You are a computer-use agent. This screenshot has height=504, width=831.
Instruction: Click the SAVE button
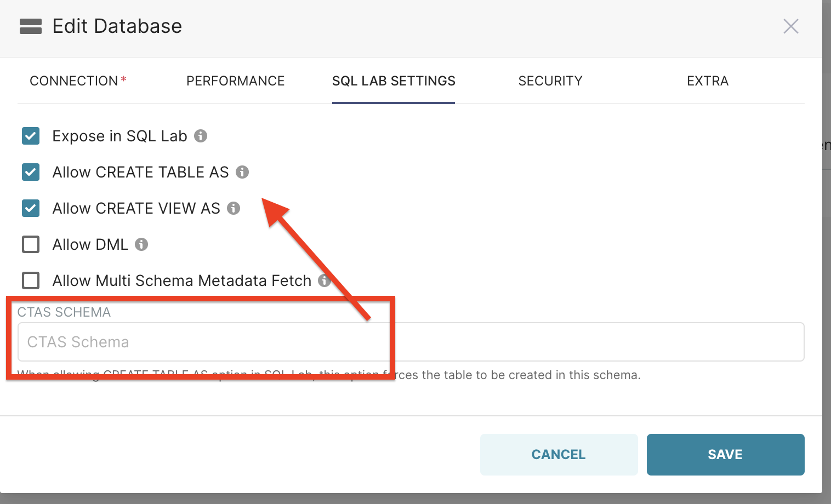(725, 454)
